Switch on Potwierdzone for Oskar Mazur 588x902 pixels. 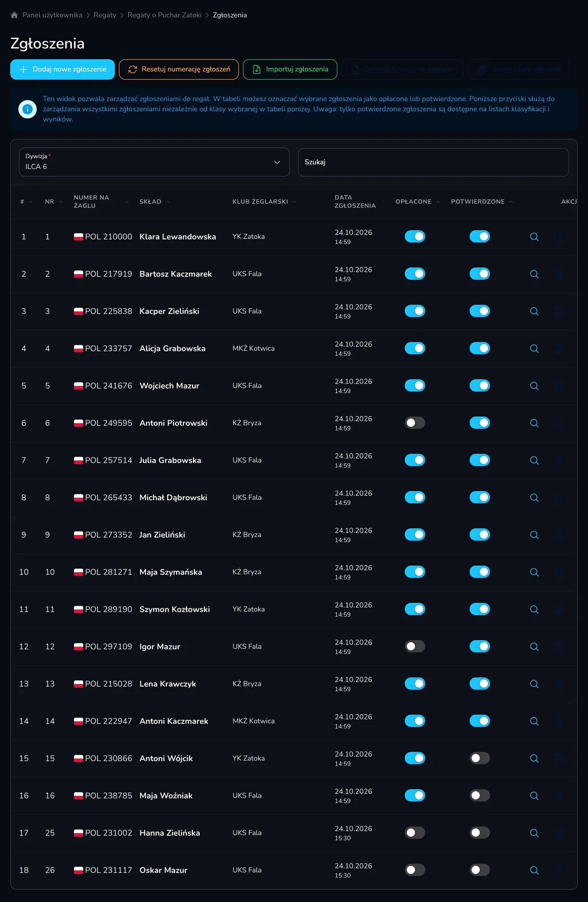480,870
